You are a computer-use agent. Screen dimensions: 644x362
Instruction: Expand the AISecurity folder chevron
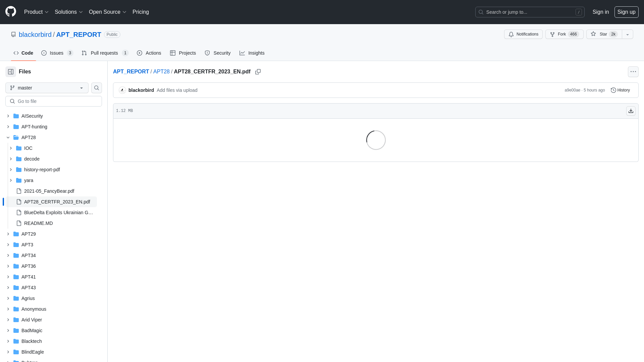[8, 116]
